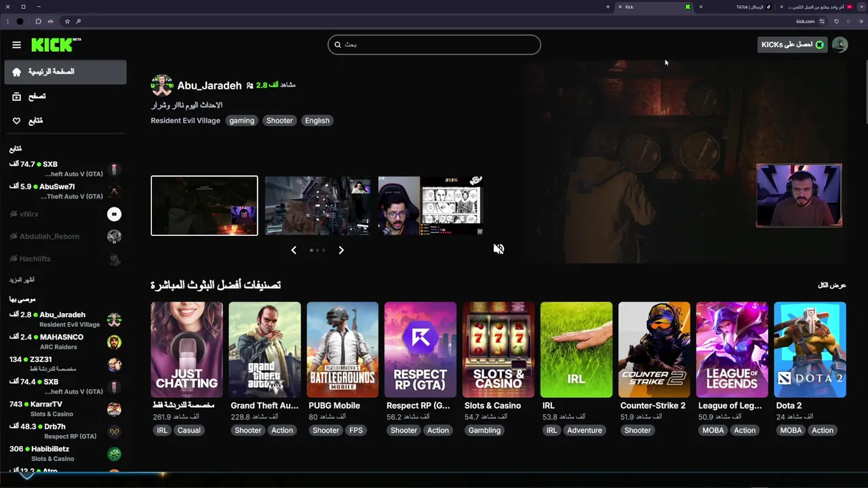Focus the search input field
868x488 pixels.
coord(434,45)
